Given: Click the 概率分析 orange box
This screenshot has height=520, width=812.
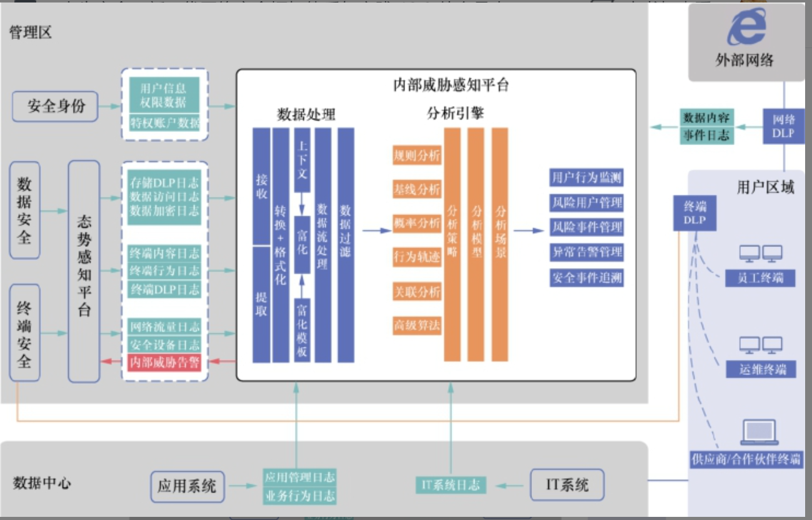Looking at the screenshot, I should (x=417, y=223).
